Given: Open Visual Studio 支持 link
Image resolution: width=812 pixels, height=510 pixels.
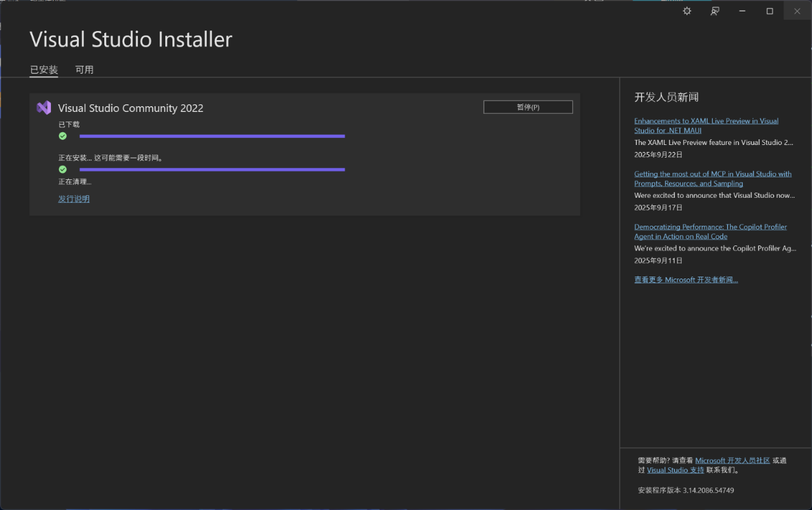Looking at the screenshot, I should click(675, 470).
